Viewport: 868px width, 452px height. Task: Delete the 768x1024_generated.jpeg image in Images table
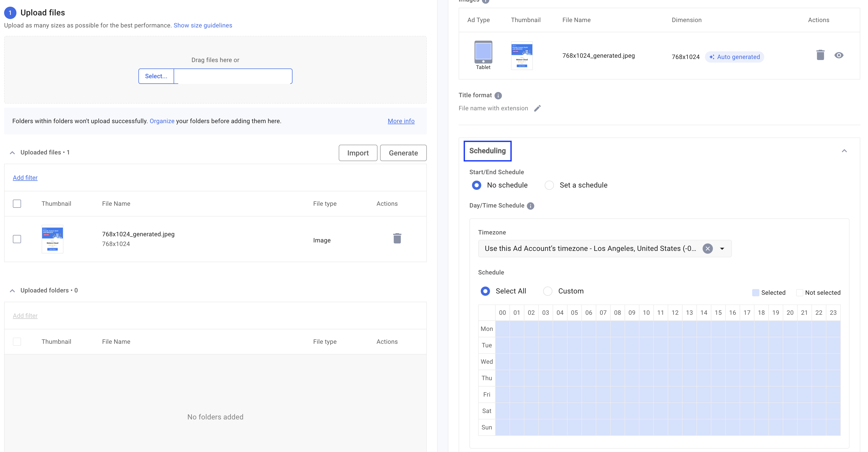(820, 55)
